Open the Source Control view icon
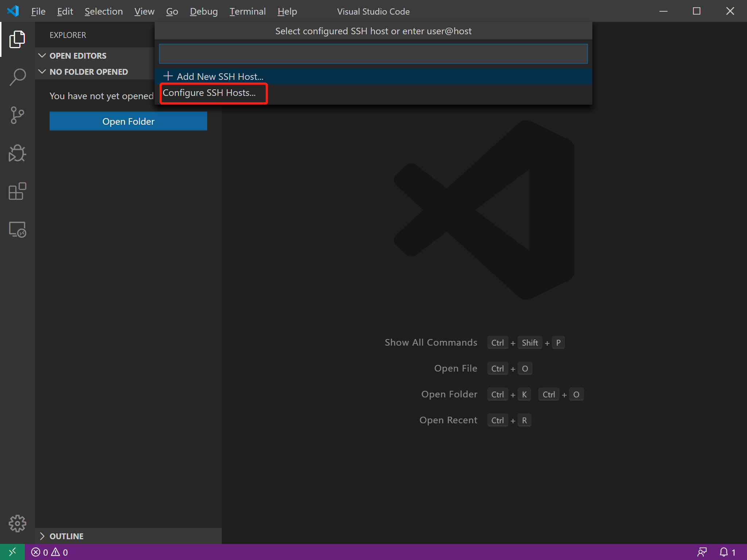 click(x=17, y=115)
